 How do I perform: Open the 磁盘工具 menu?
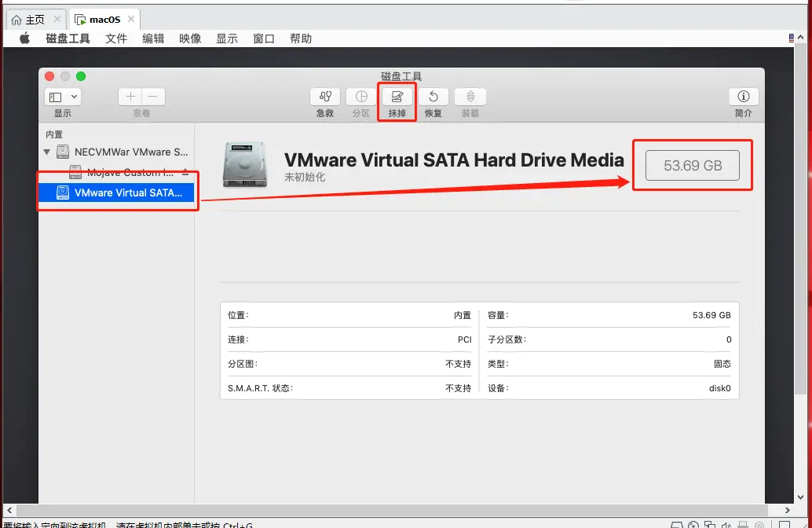pyautogui.click(x=68, y=38)
